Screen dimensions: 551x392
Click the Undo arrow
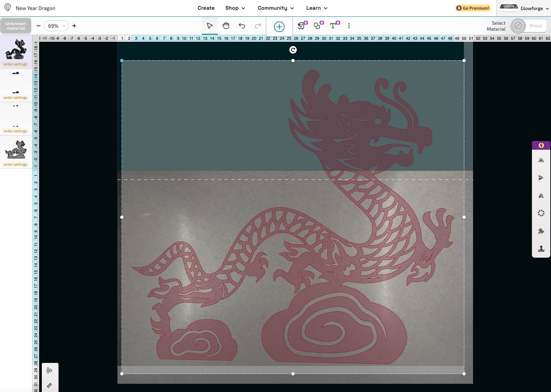point(242,25)
